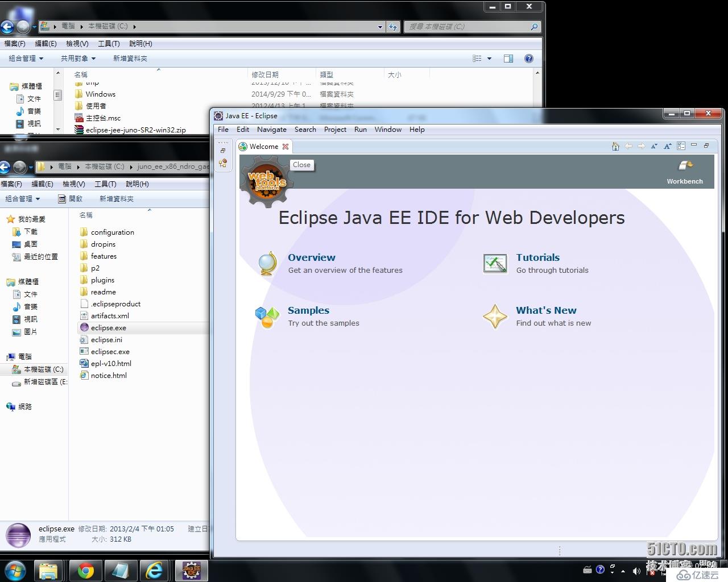Open Navigate menu in Eclipse
Viewport: 728px width, 582px height.
coord(272,130)
